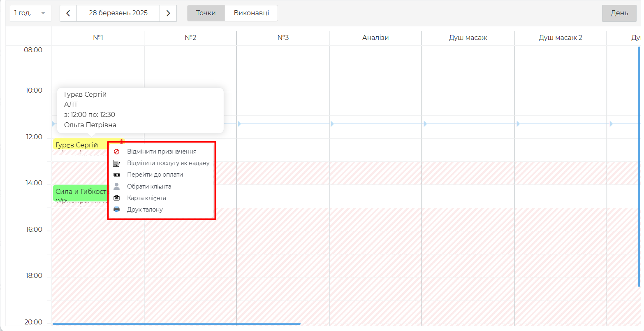Go to previous day with left arrow

68,13
